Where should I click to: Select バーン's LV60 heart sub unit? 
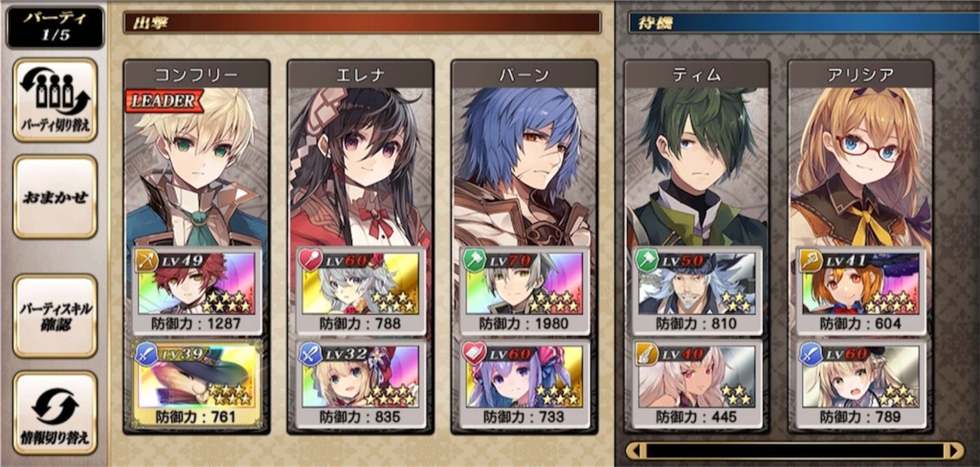[x=524, y=383]
